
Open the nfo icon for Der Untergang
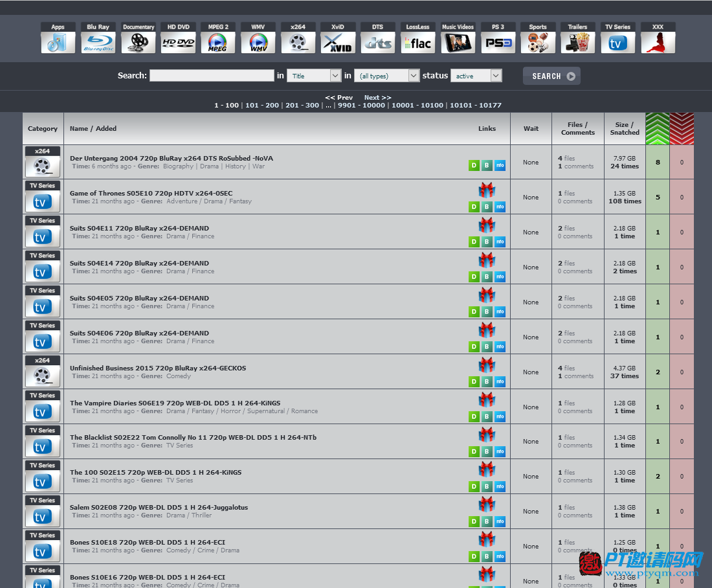click(x=500, y=165)
